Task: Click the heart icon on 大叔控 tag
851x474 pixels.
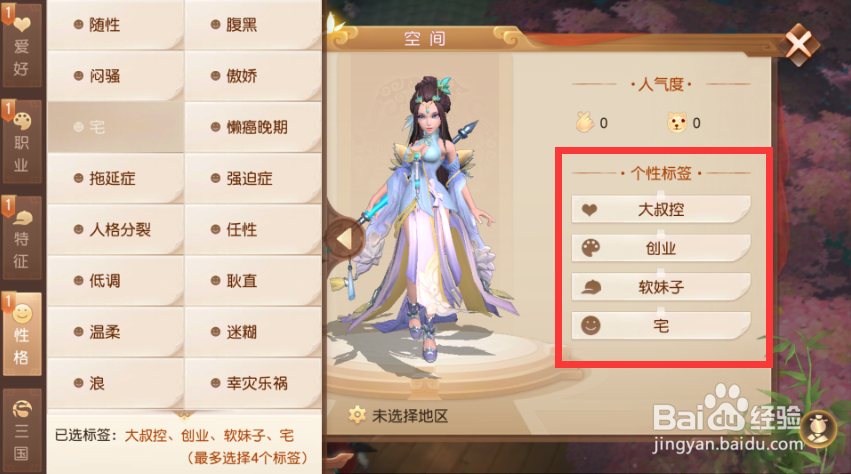Action: pyautogui.click(x=589, y=210)
